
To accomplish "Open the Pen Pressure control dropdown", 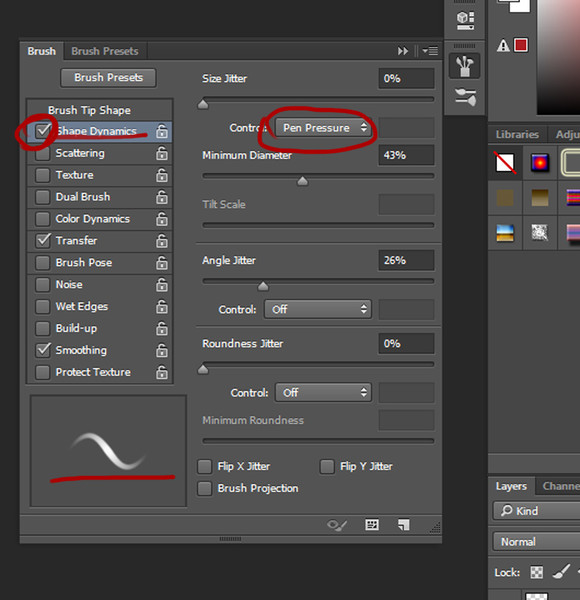I will [x=323, y=128].
